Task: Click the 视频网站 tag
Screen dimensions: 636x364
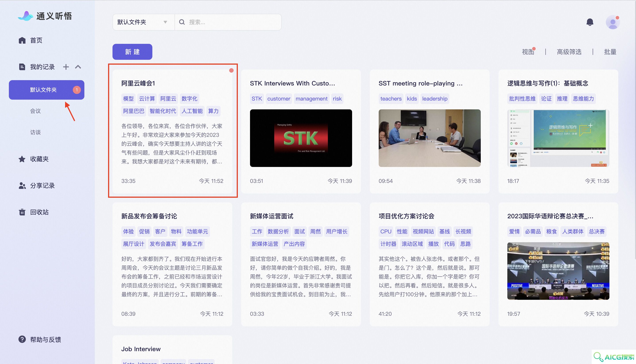Action: 423,232
